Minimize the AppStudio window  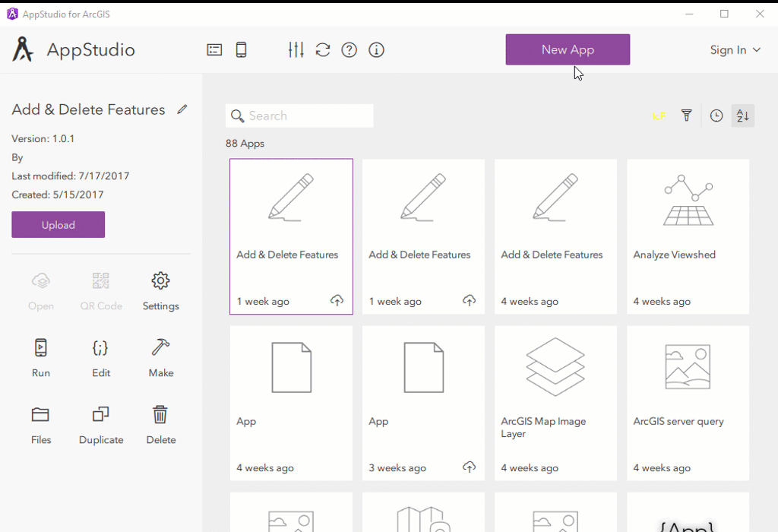tap(689, 14)
